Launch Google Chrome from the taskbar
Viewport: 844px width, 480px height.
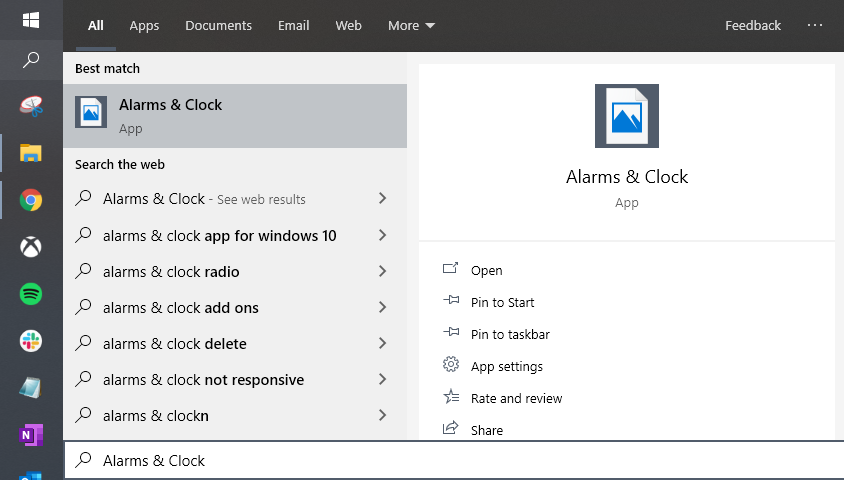(x=31, y=200)
